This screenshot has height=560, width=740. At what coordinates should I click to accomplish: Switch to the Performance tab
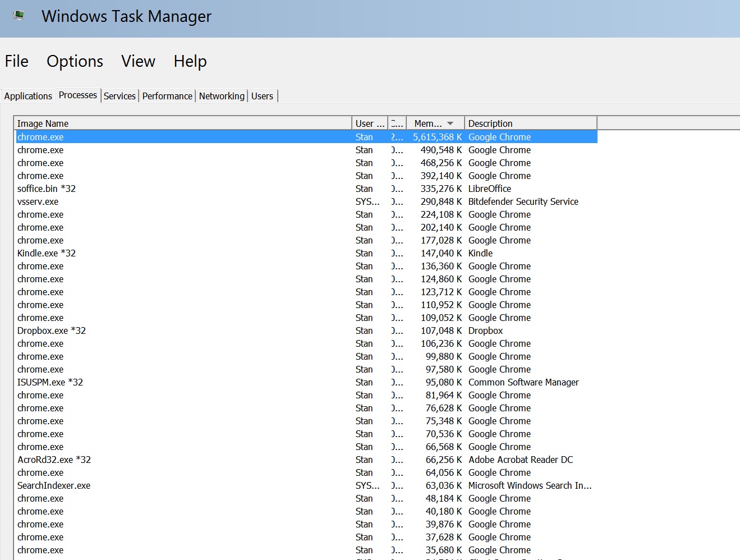coord(167,96)
